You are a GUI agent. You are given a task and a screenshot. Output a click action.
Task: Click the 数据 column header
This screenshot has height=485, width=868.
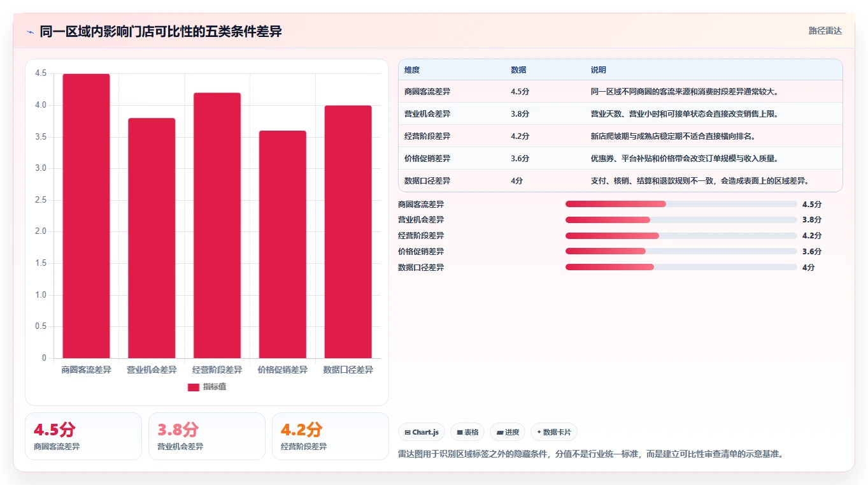pos(518,70)
